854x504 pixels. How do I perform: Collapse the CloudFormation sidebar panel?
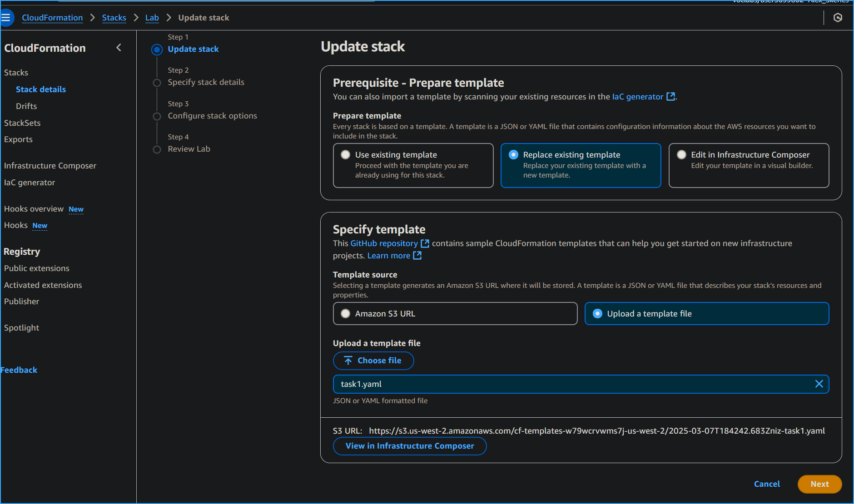click(x=119, y=47)
